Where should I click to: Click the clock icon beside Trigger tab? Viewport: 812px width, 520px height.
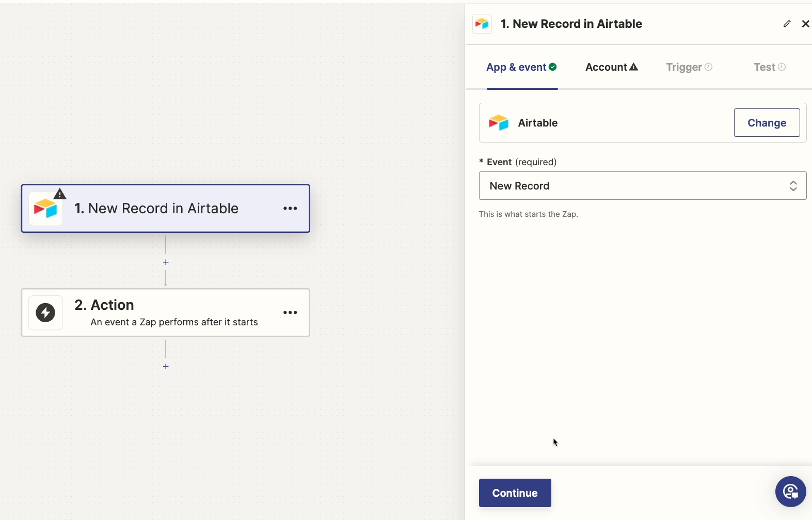tap(709, 67)
